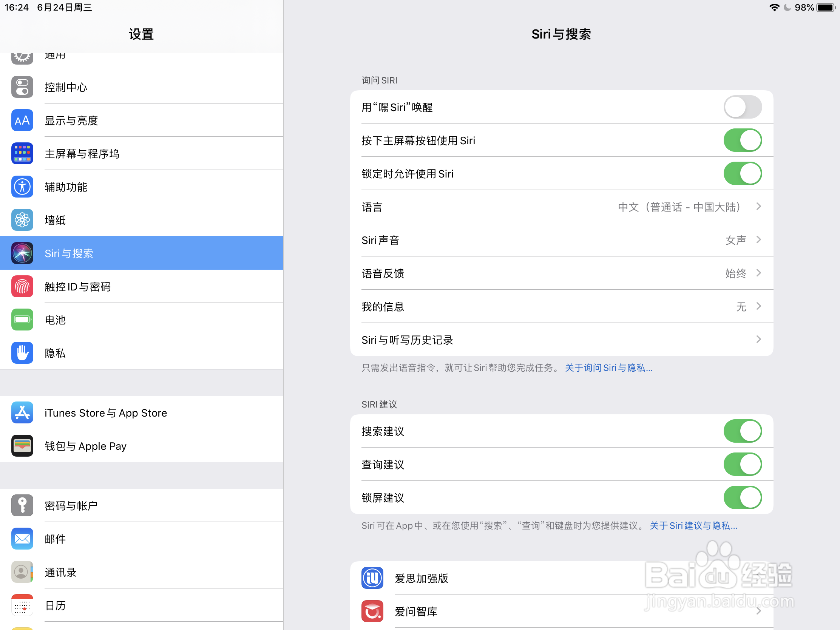Viewport: 840px width, 630px height.
Task: Tap the Wallpaper flower icon
Action: (22, 220)
